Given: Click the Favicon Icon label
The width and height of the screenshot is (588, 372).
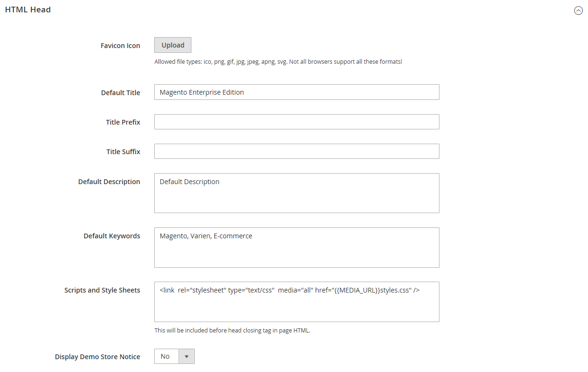Looking at the screenshot, I should click(x=120, y=46).
